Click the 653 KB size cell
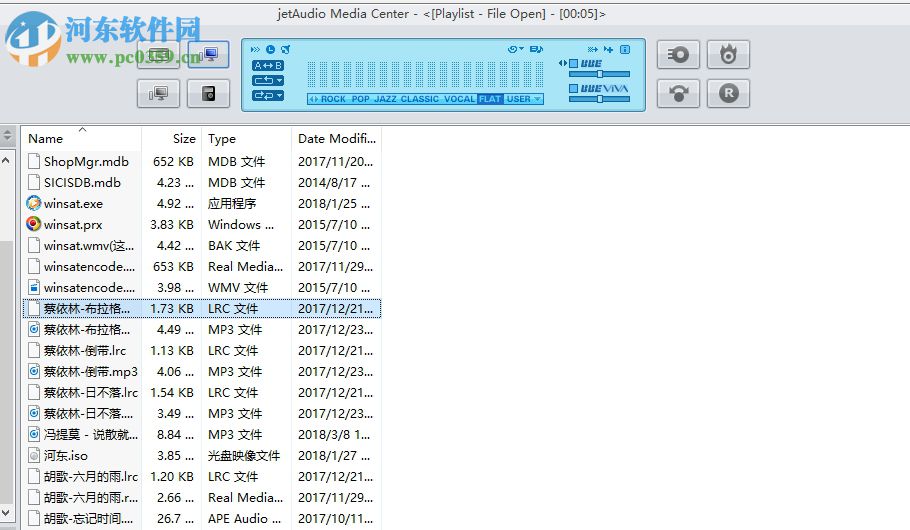 173,267
